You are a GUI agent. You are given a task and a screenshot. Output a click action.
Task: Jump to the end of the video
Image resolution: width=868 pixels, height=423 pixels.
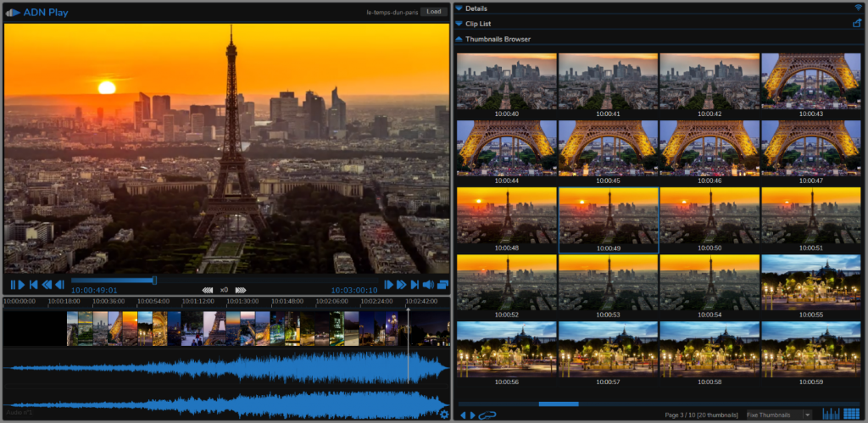[x=415, y=285]
